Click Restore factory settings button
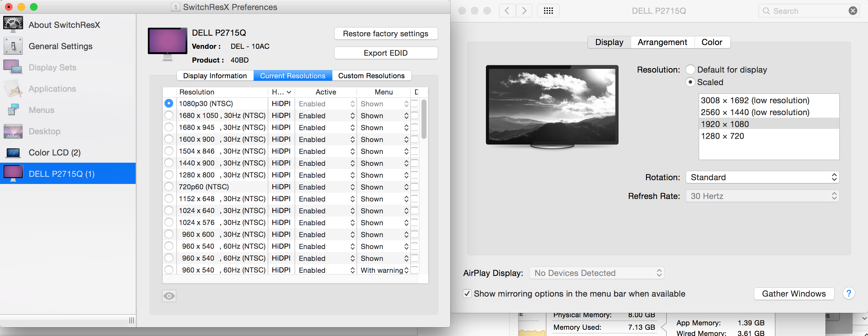Viewport: 868px width, 336px height. point(386,34)
